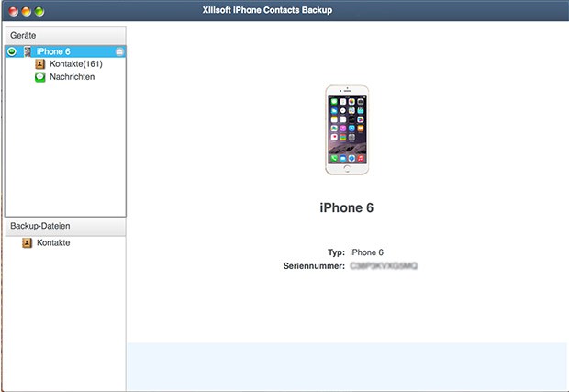Screen dimensions: 569x392
Task: Click the Geräte section header
Action: [x=65, y=35]
